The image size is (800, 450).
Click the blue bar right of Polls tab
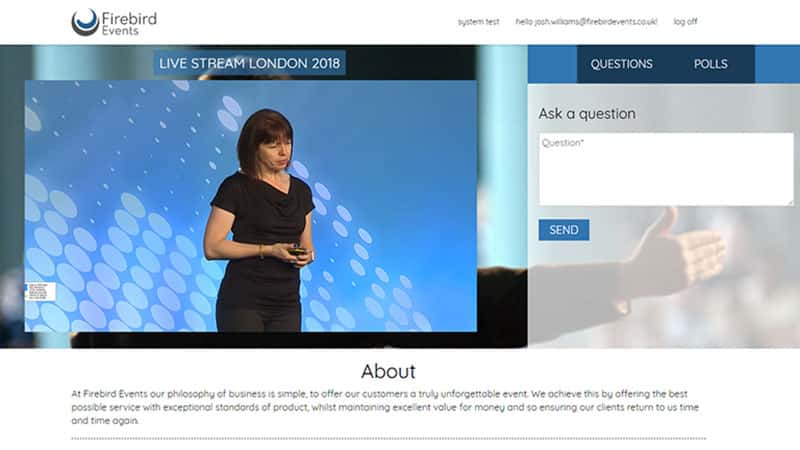777,64
